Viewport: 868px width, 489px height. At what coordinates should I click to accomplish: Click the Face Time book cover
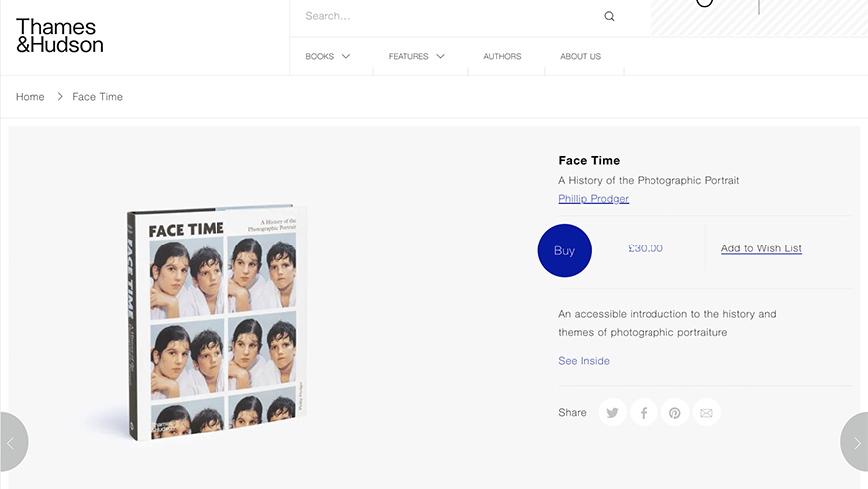pyautogui.click(x=217, y=322)
